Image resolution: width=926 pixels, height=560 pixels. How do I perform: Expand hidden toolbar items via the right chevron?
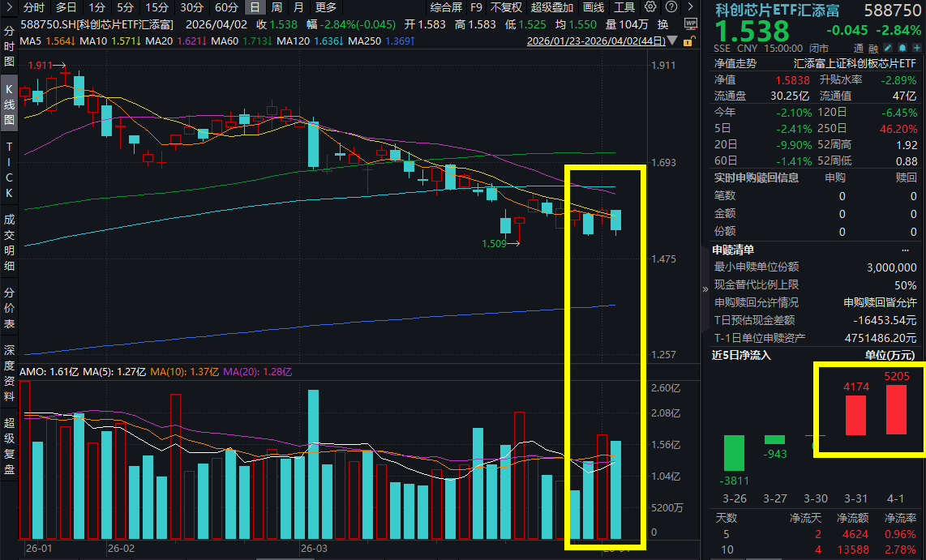pyautogui.click(x=692, y=8)
